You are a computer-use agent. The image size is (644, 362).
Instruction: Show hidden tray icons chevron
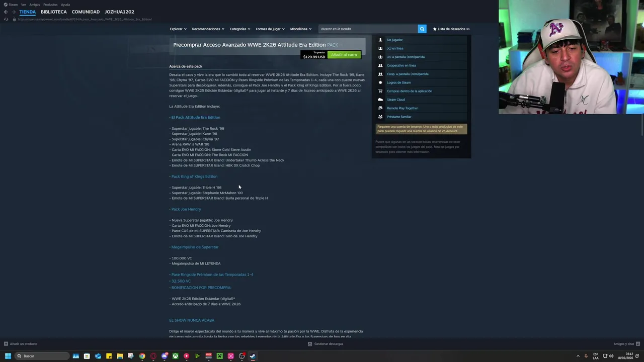(x=578, y=356)
